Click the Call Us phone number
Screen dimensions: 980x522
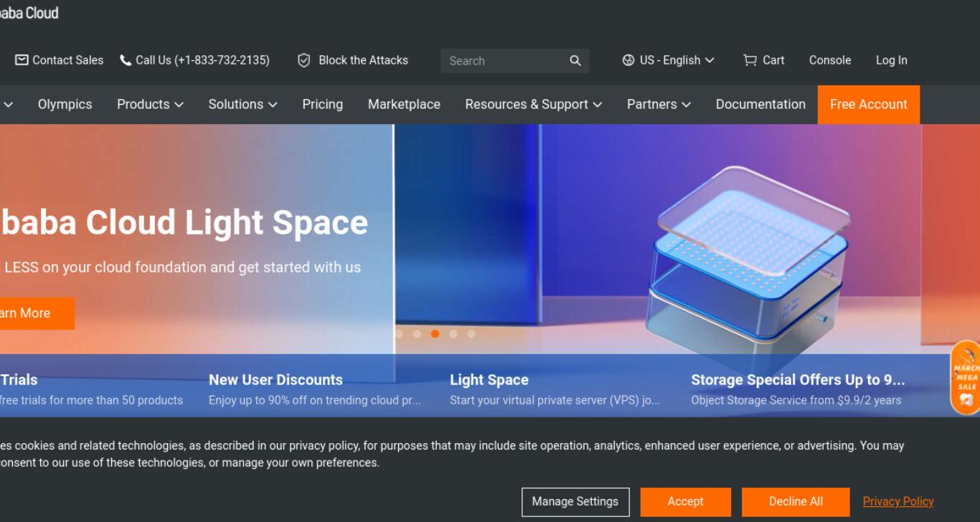[x=203, y=60]
